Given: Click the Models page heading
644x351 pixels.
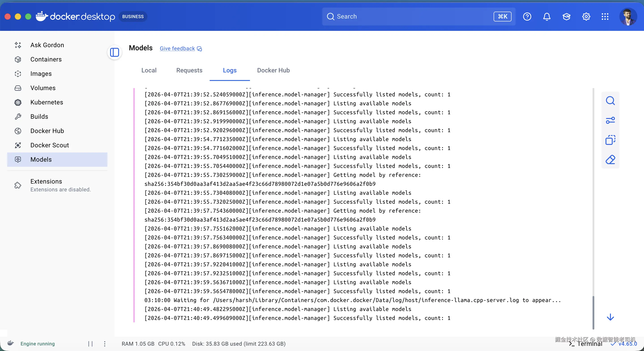Looking at the screenshot, I should coord(141,48).
